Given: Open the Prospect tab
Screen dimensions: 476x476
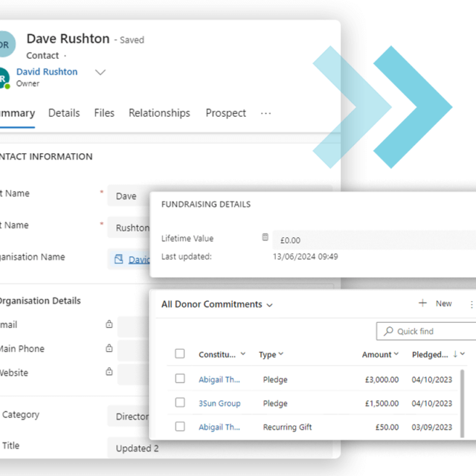Looking at the screenshot, I should click(225, 113).
